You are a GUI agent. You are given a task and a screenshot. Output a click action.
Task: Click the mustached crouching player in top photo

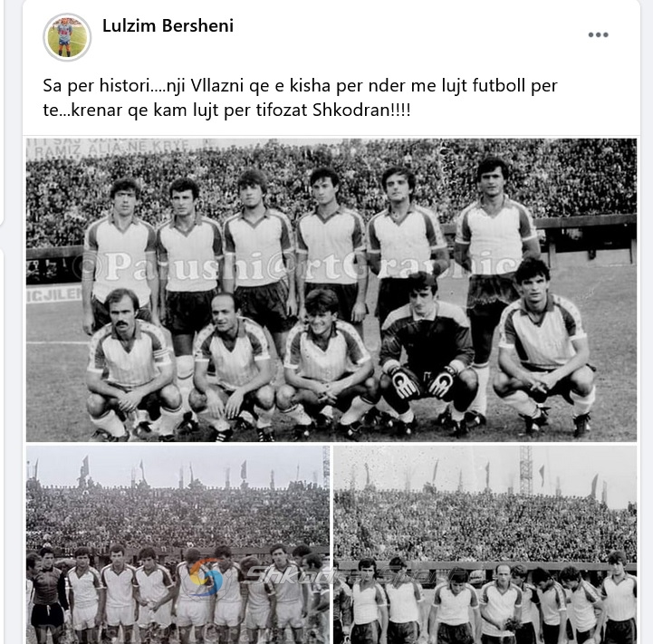[130, 364]
